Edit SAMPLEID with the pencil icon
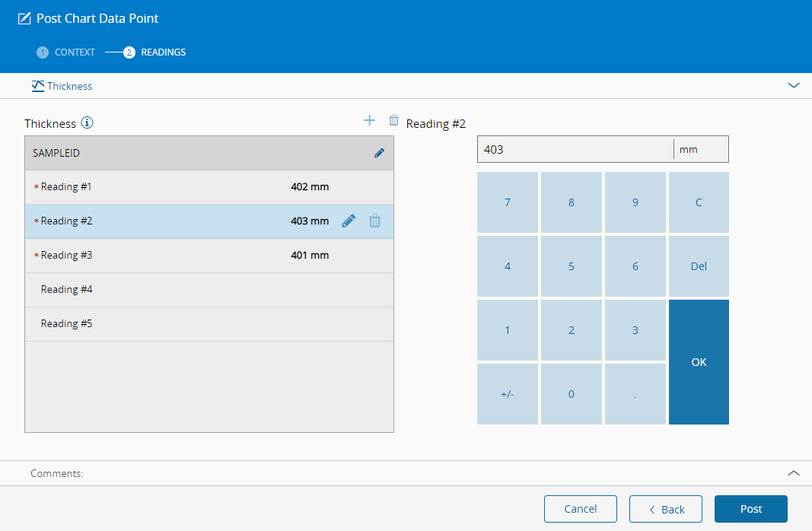812x531 pixels. pyautogui.click(x=379, y=153)
